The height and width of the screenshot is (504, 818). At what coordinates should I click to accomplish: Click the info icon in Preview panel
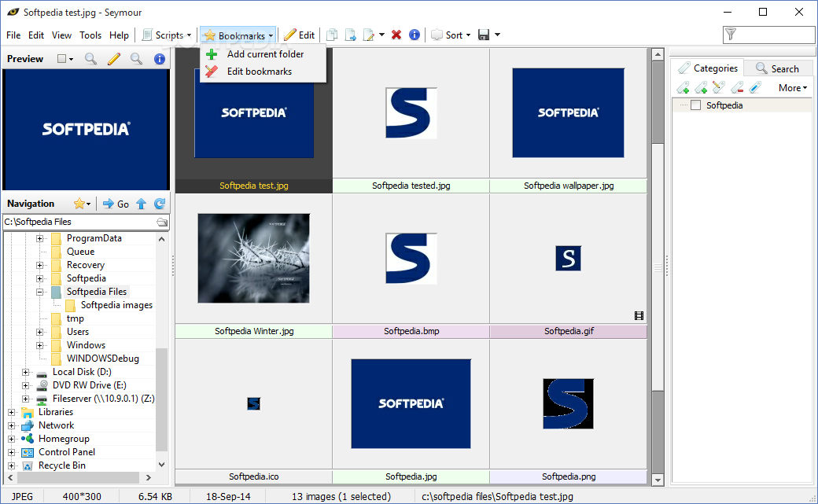[160, 59]
